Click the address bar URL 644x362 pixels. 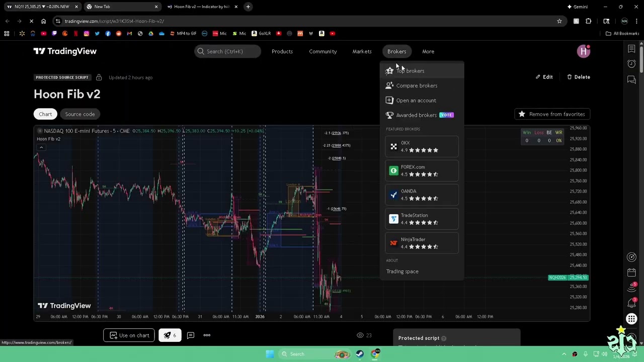coord(114,21)
